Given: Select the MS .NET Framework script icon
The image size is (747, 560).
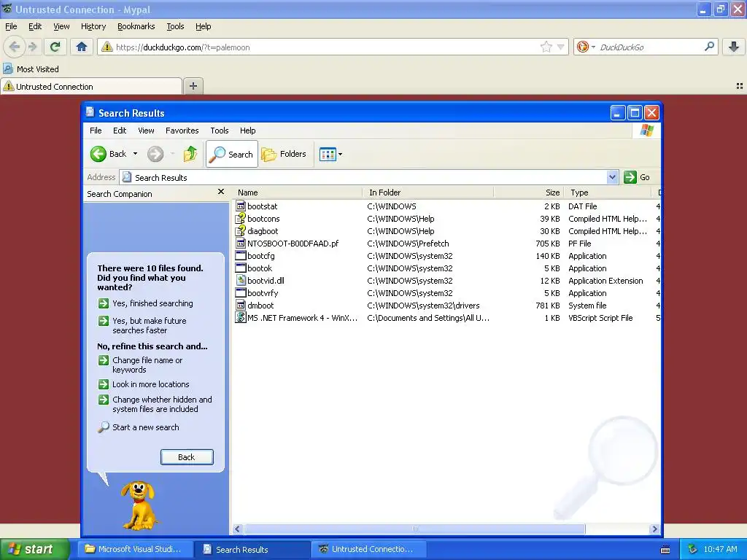Looking at the screenshot, I should [241, 318].
